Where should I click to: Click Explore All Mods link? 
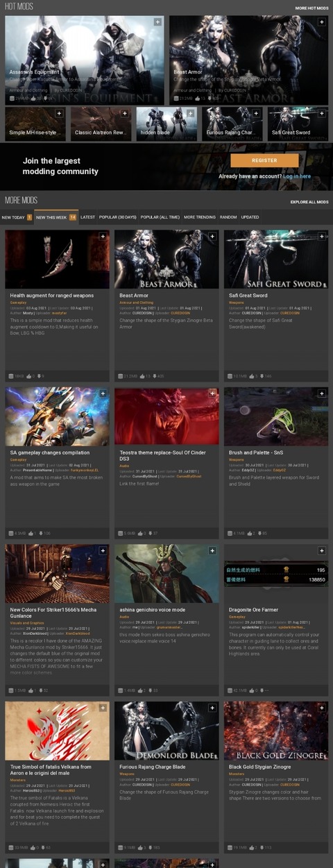[x=309, y=202]
